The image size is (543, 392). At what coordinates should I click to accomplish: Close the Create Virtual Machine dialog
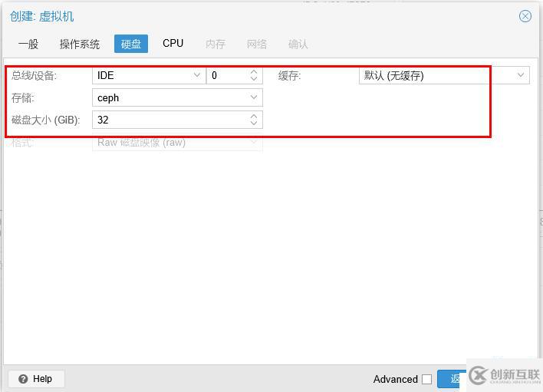(x=525, y=16)
